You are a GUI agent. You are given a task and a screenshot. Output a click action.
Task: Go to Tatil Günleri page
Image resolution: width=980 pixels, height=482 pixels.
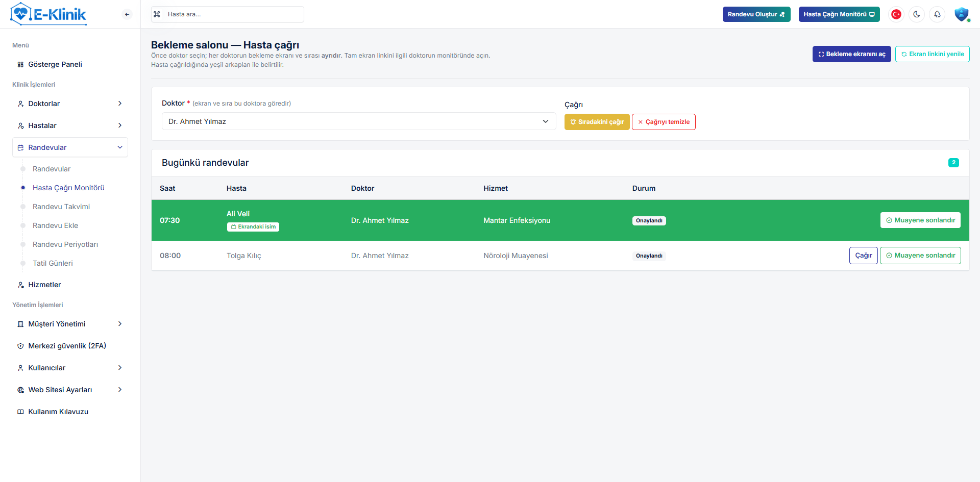tap(53, 263)
